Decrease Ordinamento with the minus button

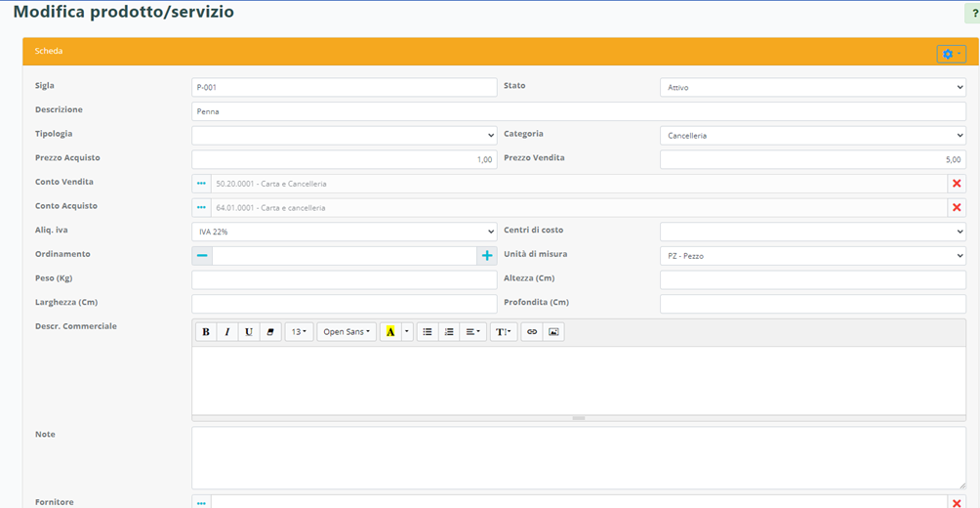tap(202, 255)
